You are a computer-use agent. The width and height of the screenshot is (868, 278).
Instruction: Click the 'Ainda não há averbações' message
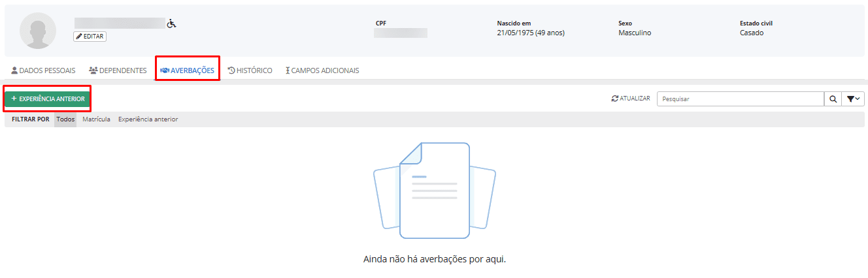tap(434, 259)
